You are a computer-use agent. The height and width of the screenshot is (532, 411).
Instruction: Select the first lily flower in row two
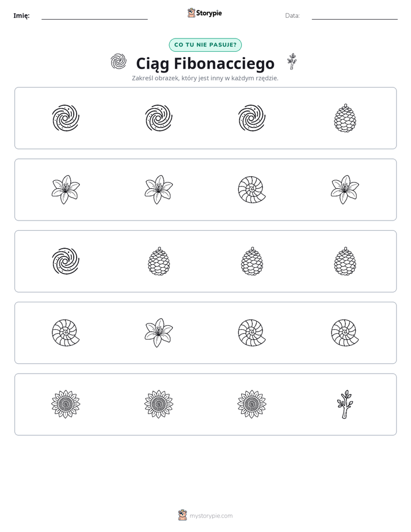pyautogui.click(x=66, y=189)
